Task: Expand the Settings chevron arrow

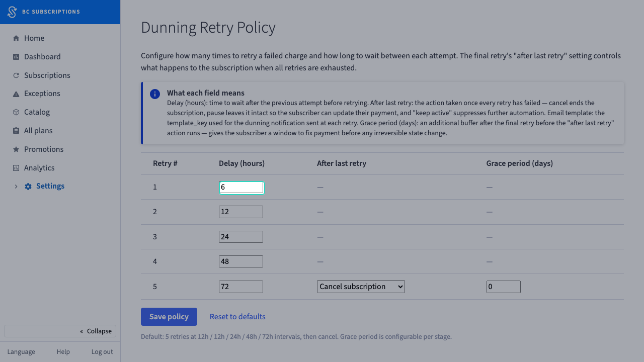Action: pos(16,187)
